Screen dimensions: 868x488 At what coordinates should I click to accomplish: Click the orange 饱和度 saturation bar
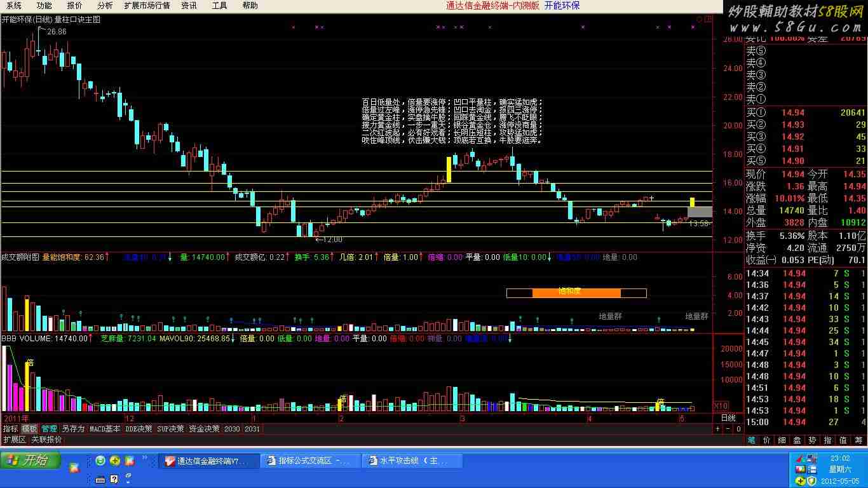(x=576, y=292)
